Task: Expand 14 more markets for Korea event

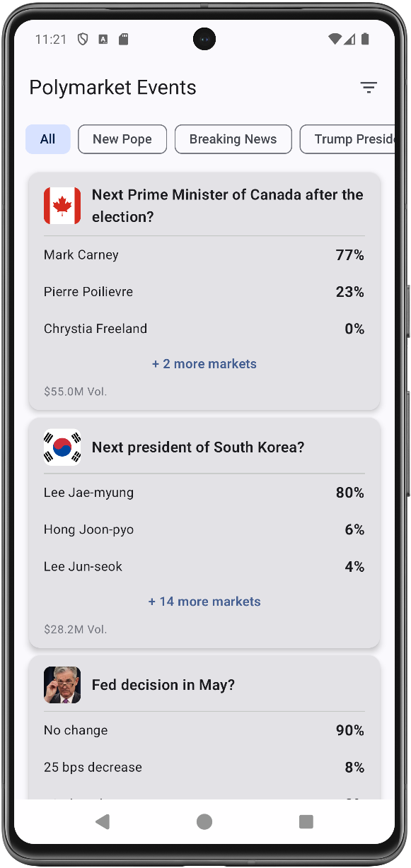Action: [x=204, y=601]
